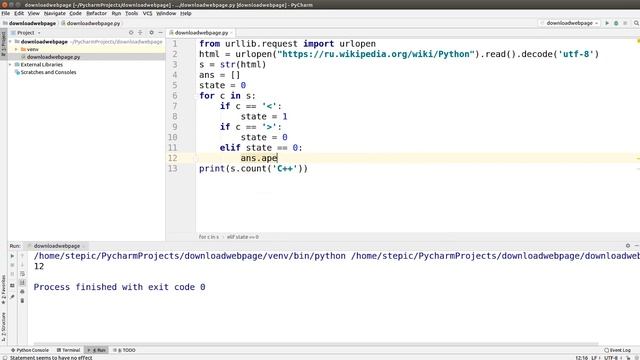Open the Project view type dropdown
Screen dimensions: 640x360
click(26, 33)
